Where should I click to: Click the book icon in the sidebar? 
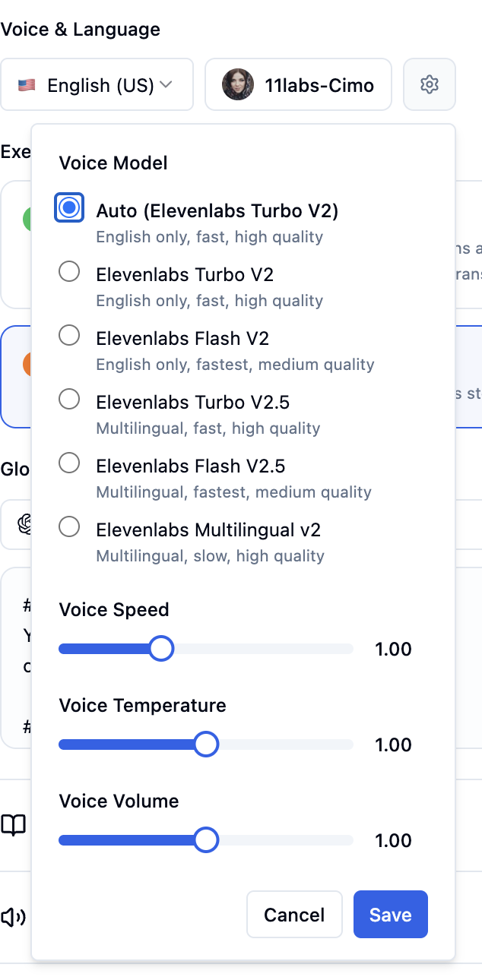click(13, 824)
